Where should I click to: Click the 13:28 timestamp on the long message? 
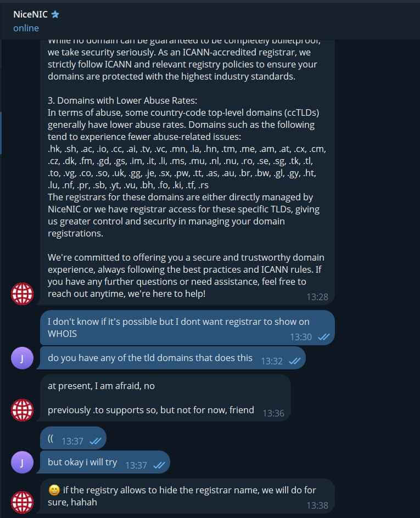coord(317,297)
